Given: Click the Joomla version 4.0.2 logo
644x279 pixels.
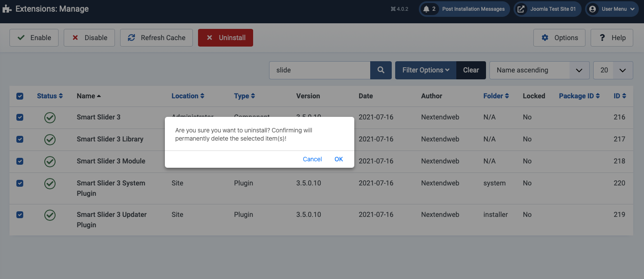Looking at the screenshot, I should pos(399,9).
